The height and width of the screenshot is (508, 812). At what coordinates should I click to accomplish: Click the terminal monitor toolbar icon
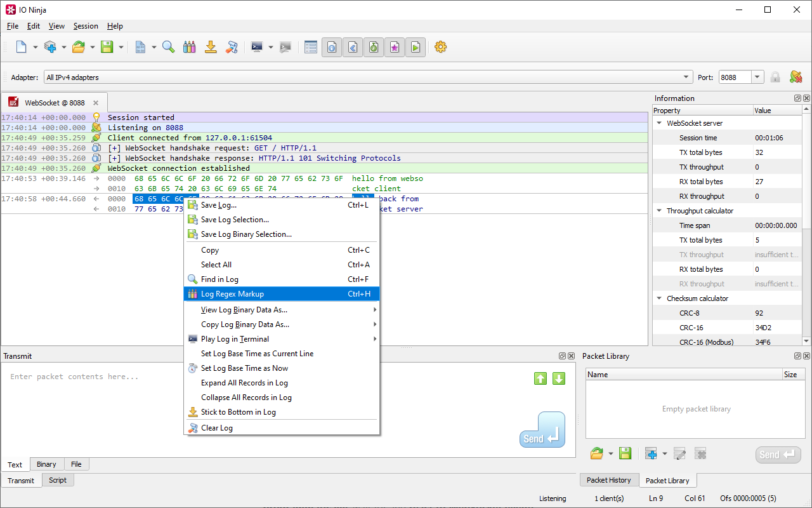pyautogui.click(x=257, y=47)
